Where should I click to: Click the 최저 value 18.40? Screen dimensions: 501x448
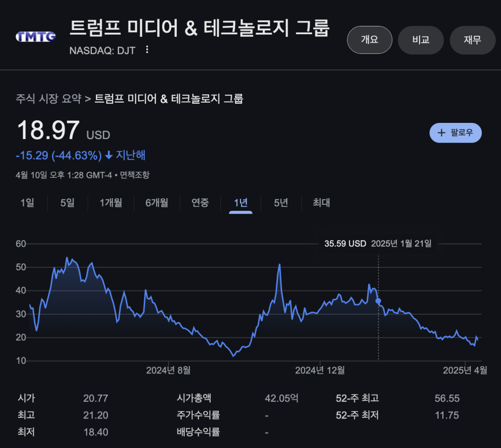pos(95,432)
